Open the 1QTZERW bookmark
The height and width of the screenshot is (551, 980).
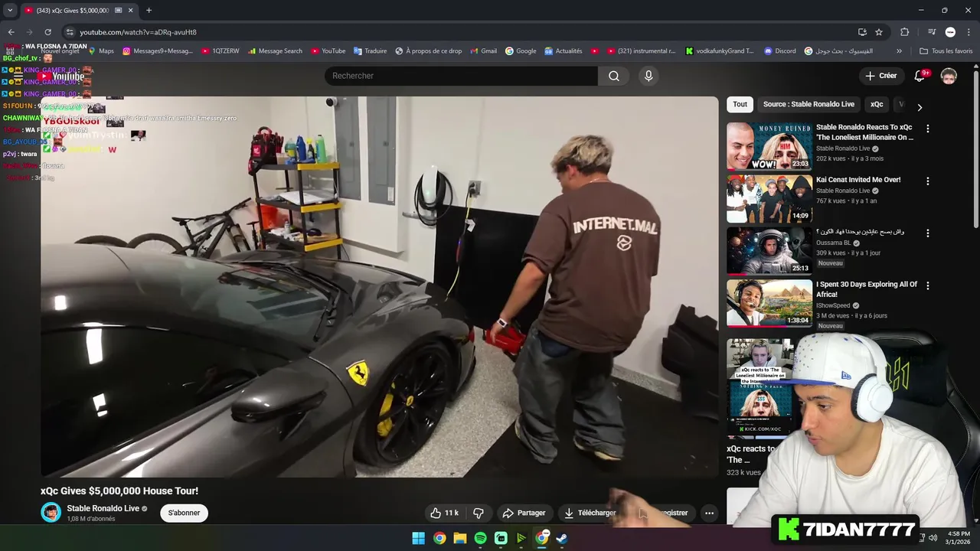[x=220, y=51]
